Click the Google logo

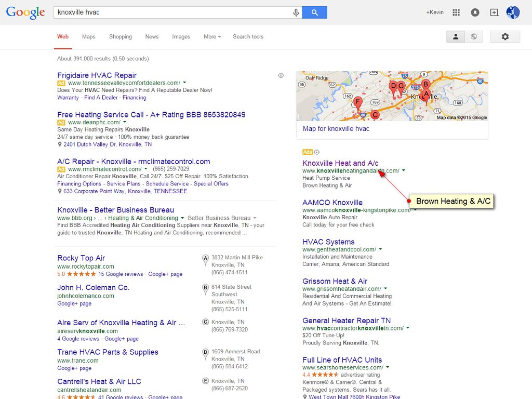25,12
